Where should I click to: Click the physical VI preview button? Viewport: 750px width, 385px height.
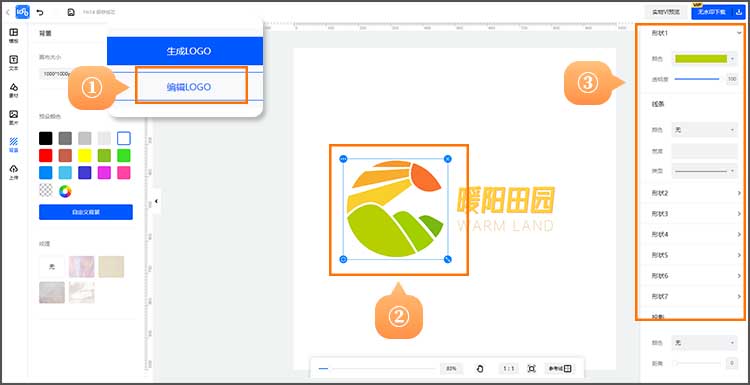[666, 12]
